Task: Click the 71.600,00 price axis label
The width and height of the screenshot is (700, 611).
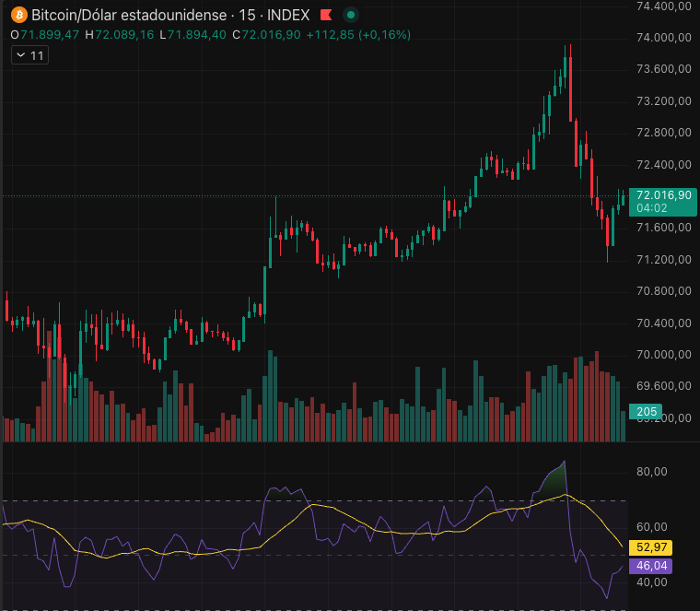Action: [663, 228]
